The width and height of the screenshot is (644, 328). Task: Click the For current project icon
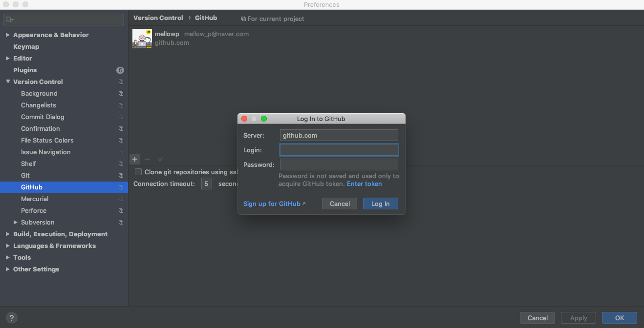coord(243,19)
